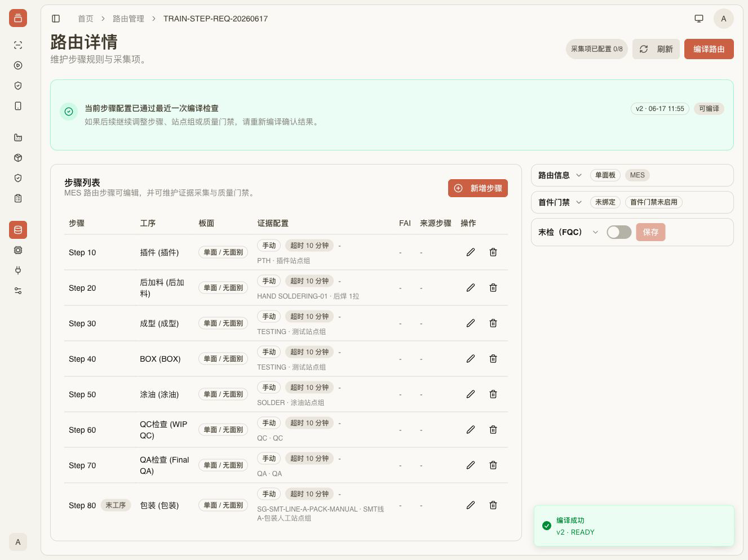The image size is (748, 560).
Task: Delete Step 80 with trash icon
Action: [x=493, y=505]
